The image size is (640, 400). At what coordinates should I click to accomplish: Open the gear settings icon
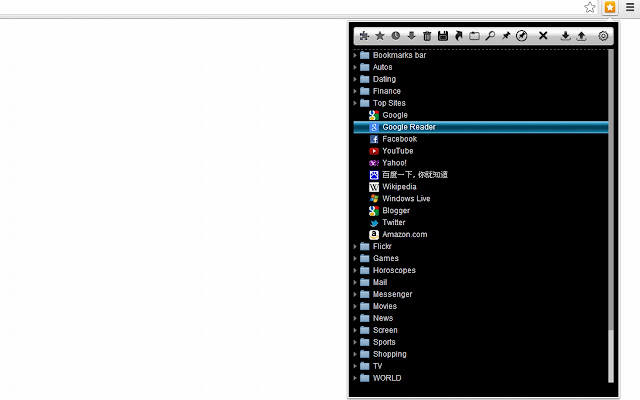pos(603,36)
